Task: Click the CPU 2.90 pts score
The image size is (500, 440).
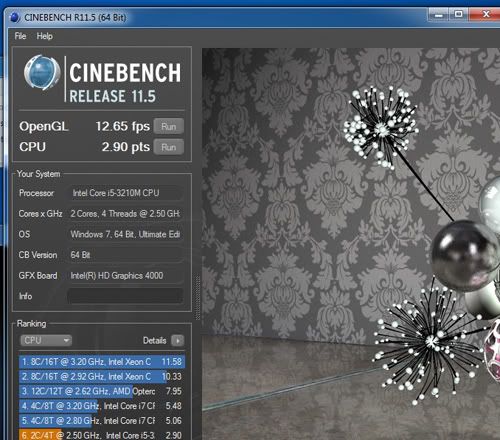Action: 126,147
